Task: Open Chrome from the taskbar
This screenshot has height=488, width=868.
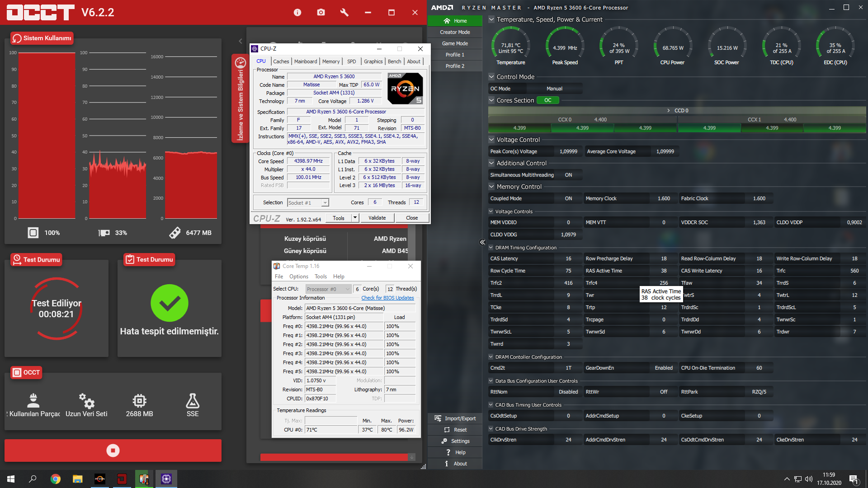Action: (56, 479)
